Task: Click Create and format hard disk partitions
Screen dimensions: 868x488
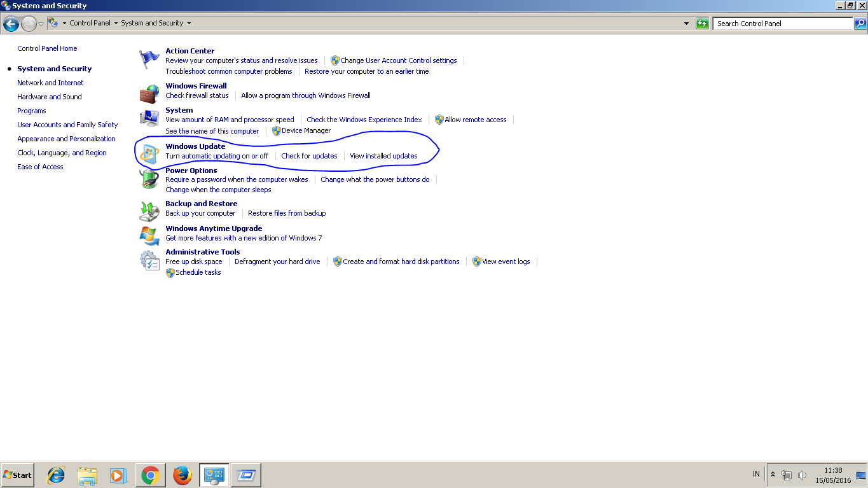Action: (x=401, y=261)
